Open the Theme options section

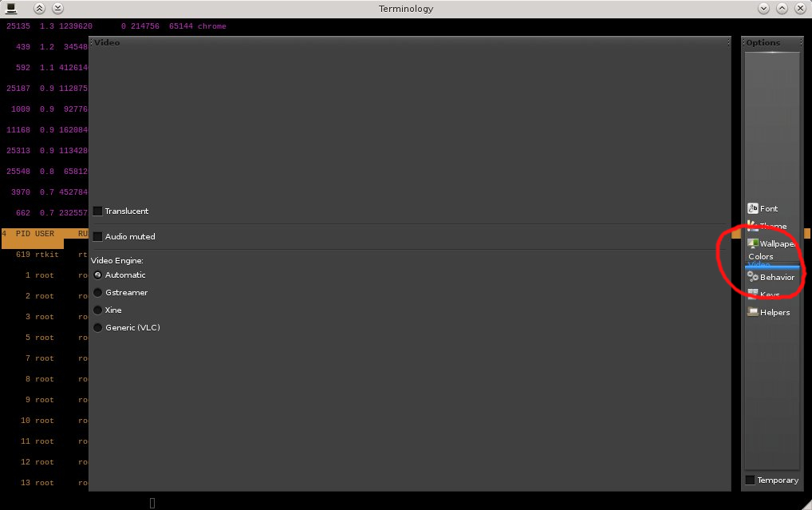(x=767, y=226)
